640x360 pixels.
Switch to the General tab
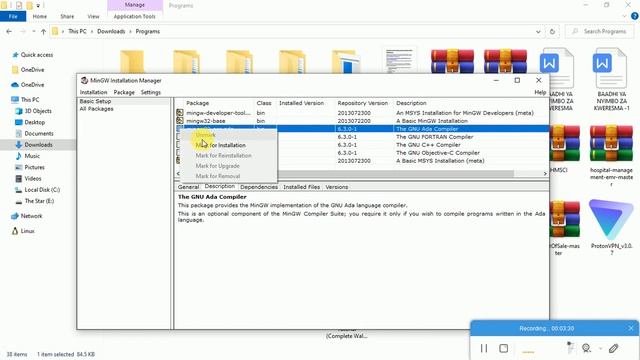click(188, 187)
